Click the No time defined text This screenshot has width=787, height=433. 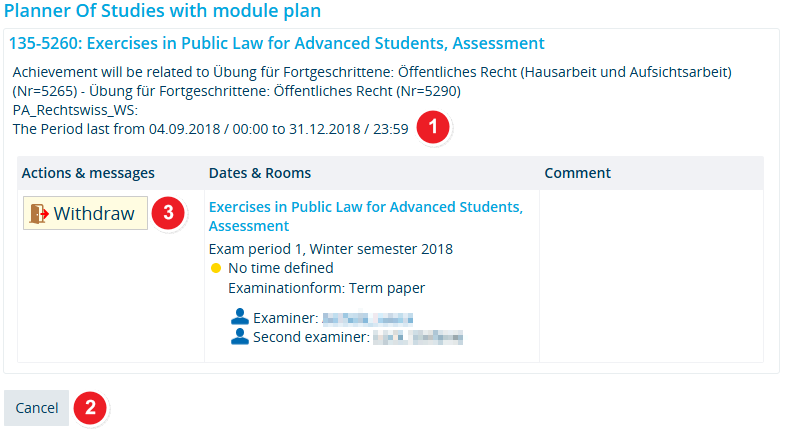click(x=281, y=268)
